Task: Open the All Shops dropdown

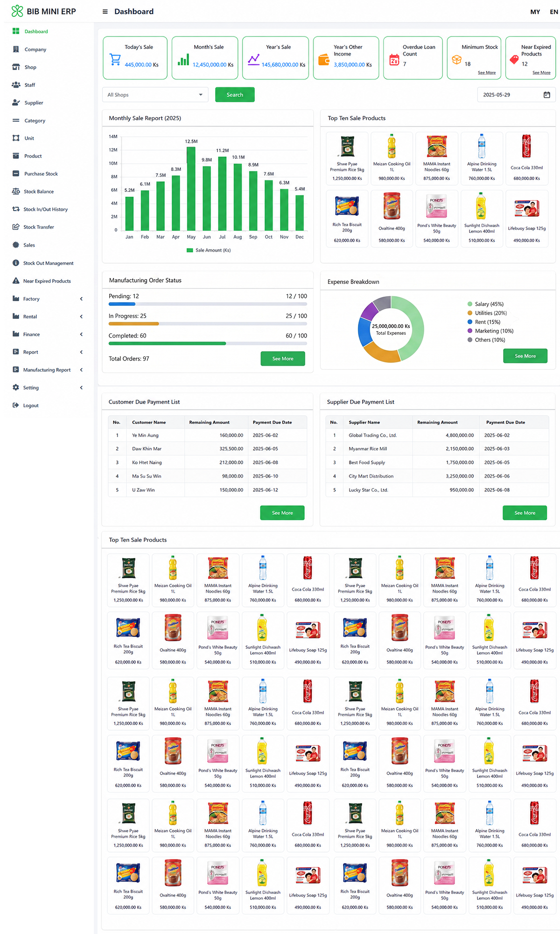Action: point(155,95)
